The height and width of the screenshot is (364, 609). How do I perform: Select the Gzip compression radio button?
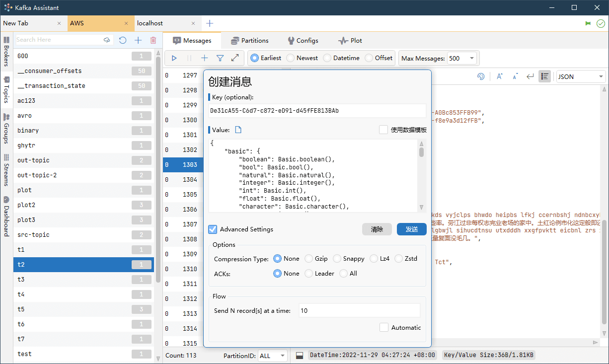click(308, 258)
